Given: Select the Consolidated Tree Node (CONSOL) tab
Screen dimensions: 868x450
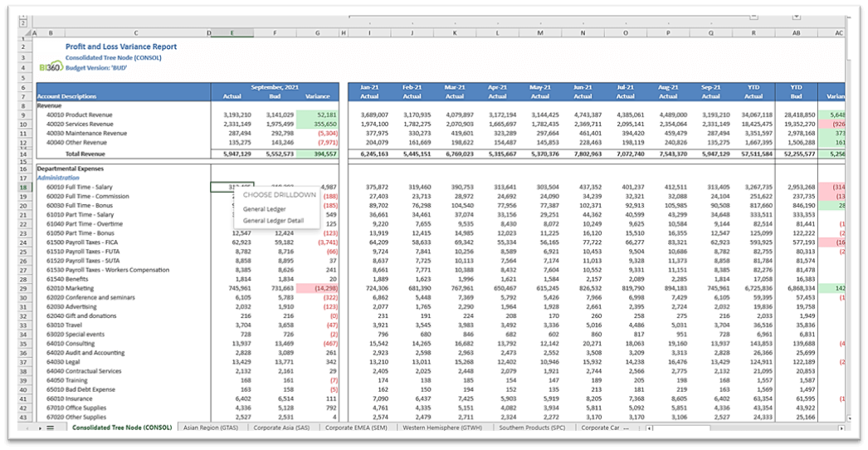Looking at the screenshot, I should (x=121, y=428).
